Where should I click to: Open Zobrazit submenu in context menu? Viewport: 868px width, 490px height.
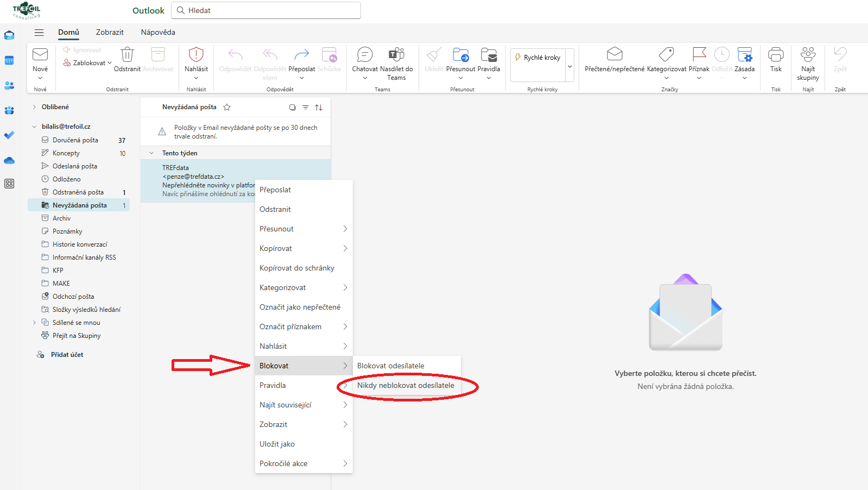click(304, 424)
